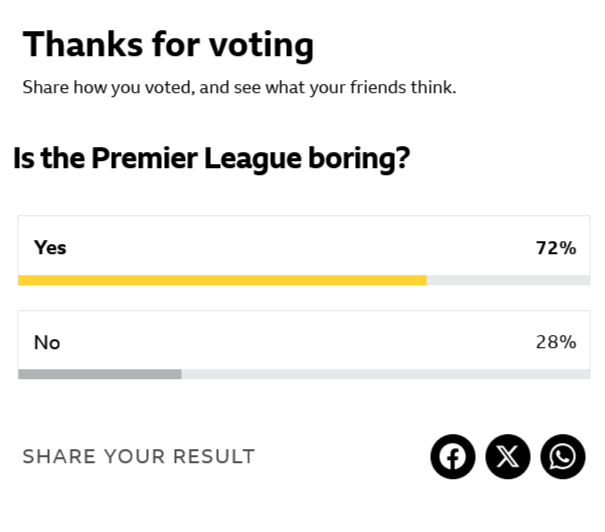This screenshot has height=532, width=605.
Task: Click the yellow Yes progress bar
Action: 222,280
